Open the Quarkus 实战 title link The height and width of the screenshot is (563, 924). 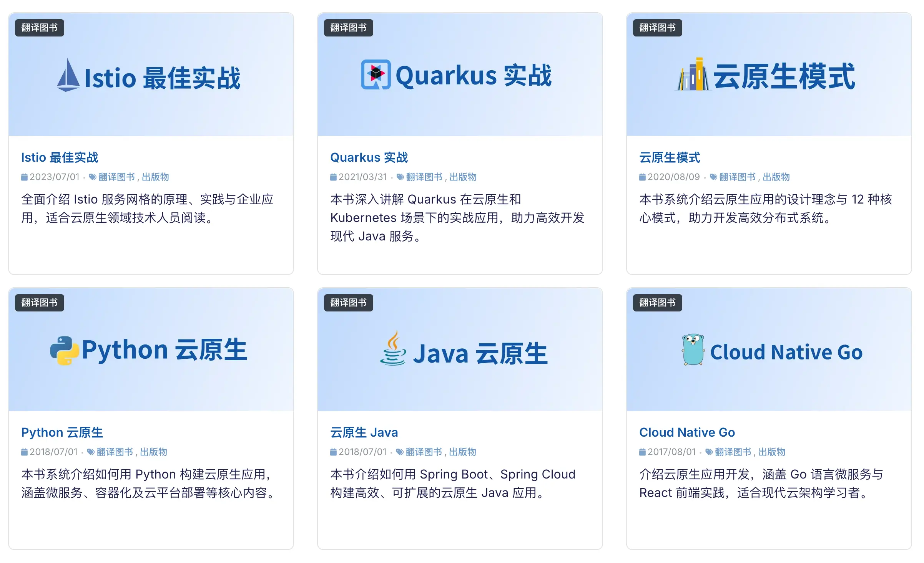click(x=369, y=157)
